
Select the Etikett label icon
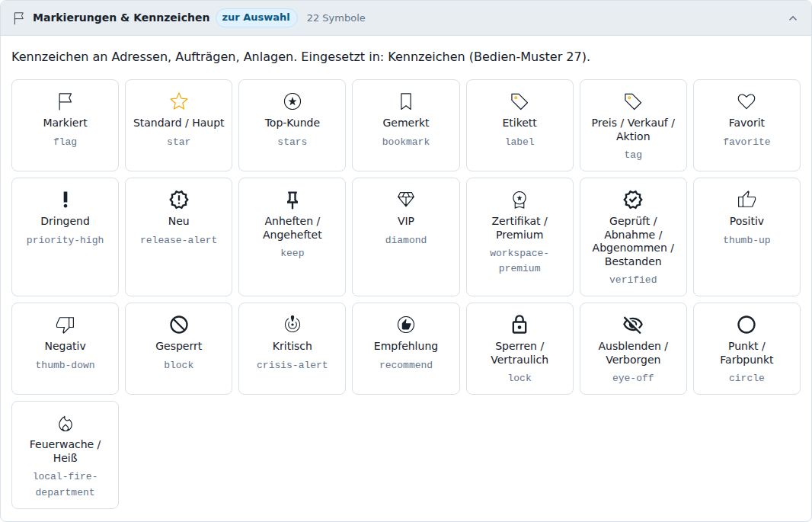tap(519, 101)
